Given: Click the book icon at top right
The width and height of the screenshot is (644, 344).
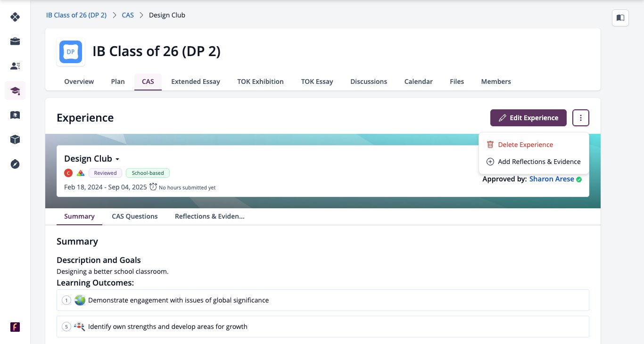Looking at the screenshot, I should tap(620, 18).
